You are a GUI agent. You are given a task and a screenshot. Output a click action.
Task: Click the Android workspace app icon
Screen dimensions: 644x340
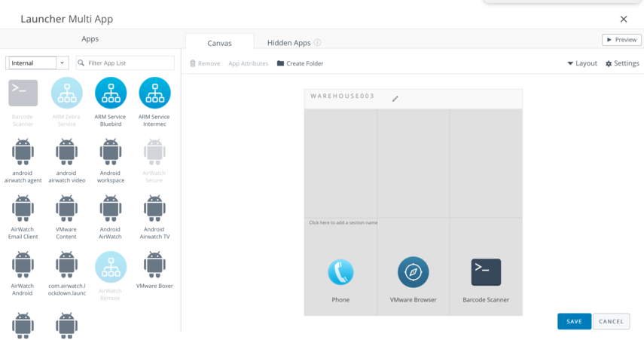pyautogui.click(x=111, y=152)
